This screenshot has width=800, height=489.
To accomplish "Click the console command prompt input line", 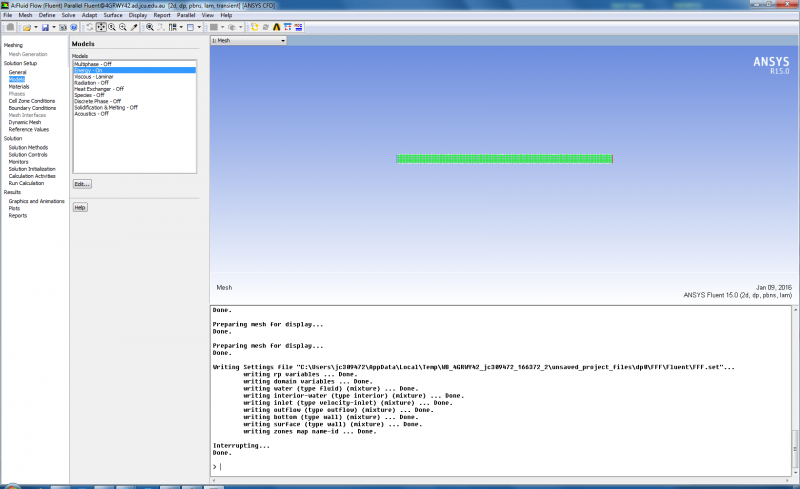I will pyautogui.click(x=503, y=467).
